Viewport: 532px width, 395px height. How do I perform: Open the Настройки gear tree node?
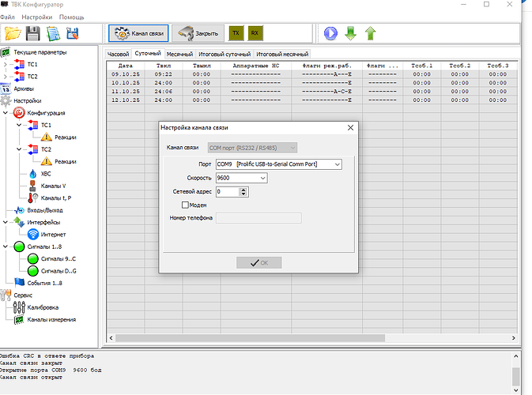(28, 101)
